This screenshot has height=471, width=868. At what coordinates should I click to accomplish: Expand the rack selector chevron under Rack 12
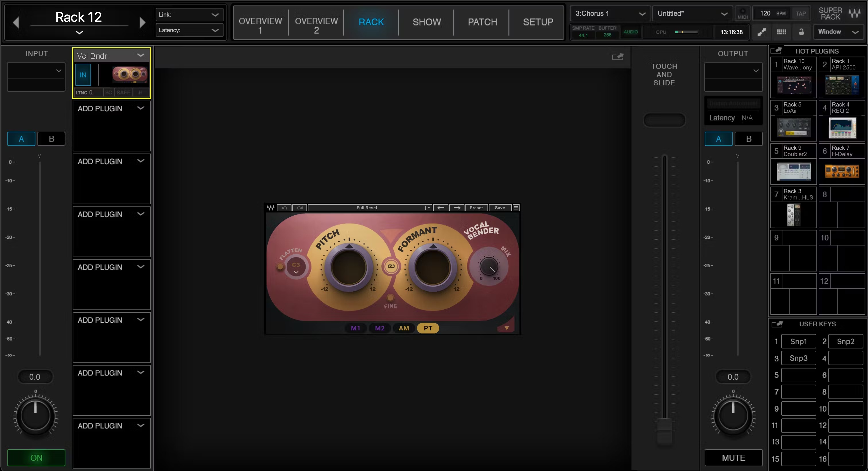coord(79,33)
